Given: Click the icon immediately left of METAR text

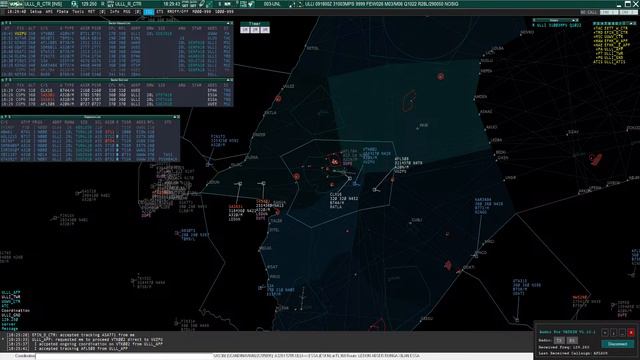Looking at the screenshot, I should click(x=300, y=4).
